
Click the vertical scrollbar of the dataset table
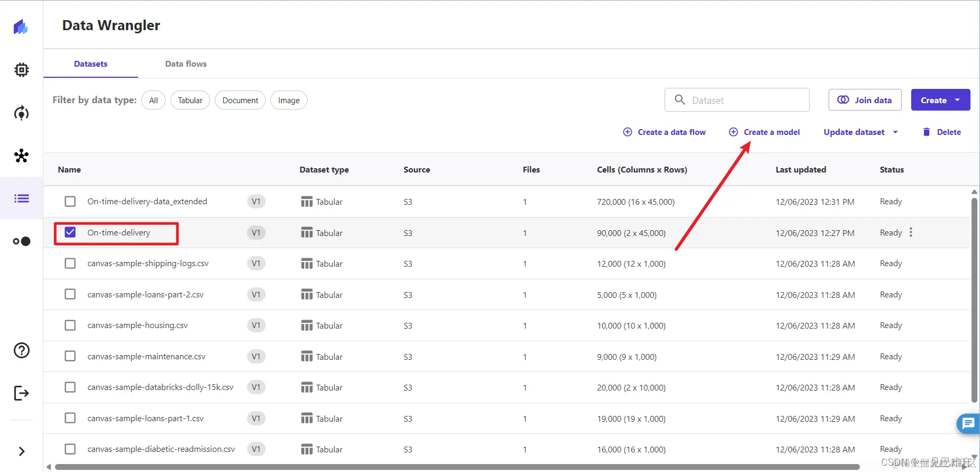click(974, 301)
